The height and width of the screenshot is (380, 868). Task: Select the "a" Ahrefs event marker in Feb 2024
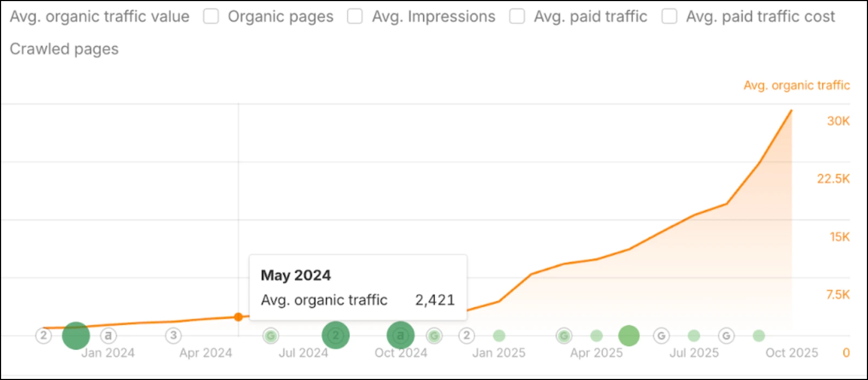108,335
